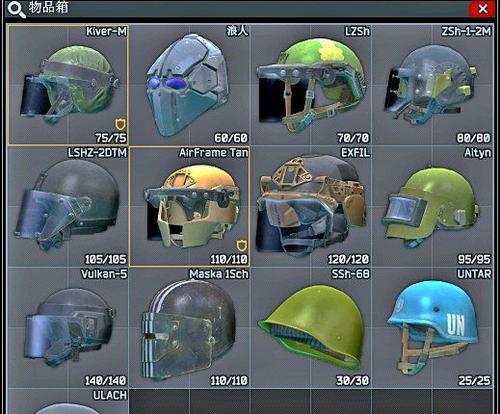
Task: Click the 70/70 durability value
Action: [x=353, y=138]
